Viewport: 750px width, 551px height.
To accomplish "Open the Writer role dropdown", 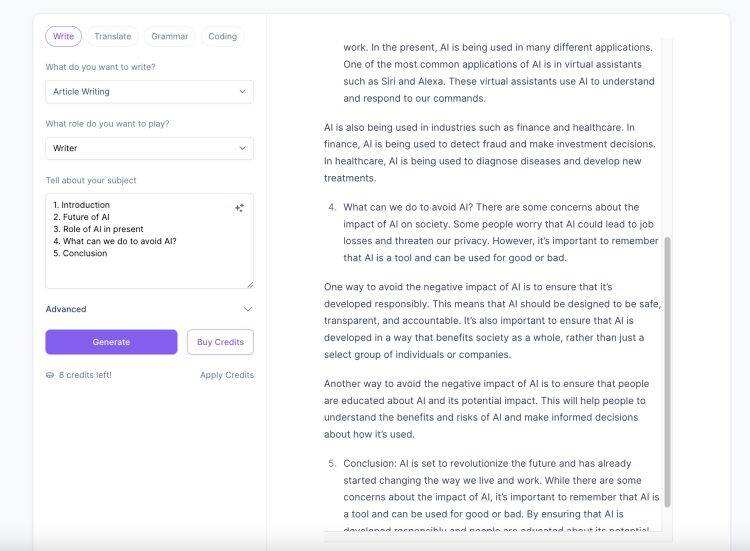I will click(x=149, y=148).
